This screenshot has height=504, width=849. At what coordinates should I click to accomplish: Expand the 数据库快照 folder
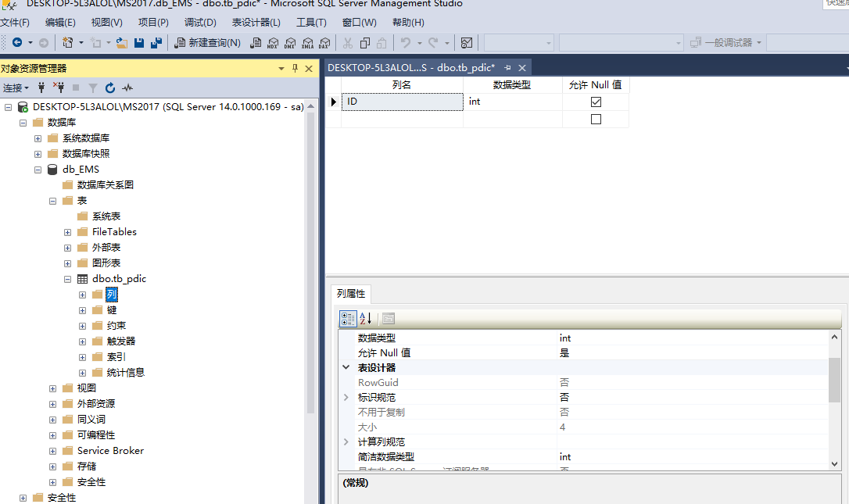(38, 154)
